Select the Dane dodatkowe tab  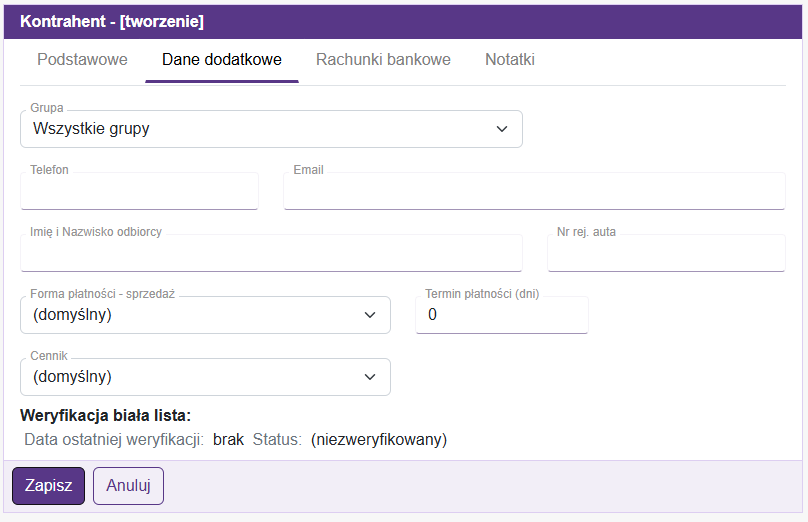pyautogui.click(x=222, y=60)
